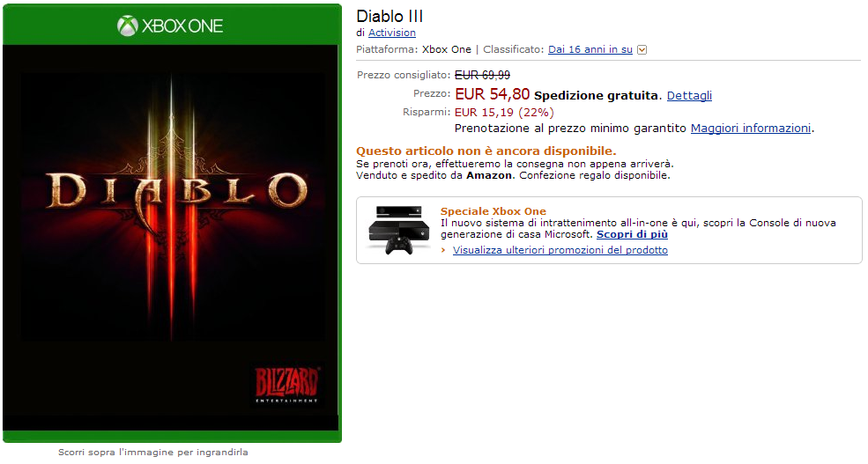Image resolution: width=868 pixels, height=464 pixels.
Task: Click the 'Scorri sopra l'immagine' caption
Action: pos(153,453)
